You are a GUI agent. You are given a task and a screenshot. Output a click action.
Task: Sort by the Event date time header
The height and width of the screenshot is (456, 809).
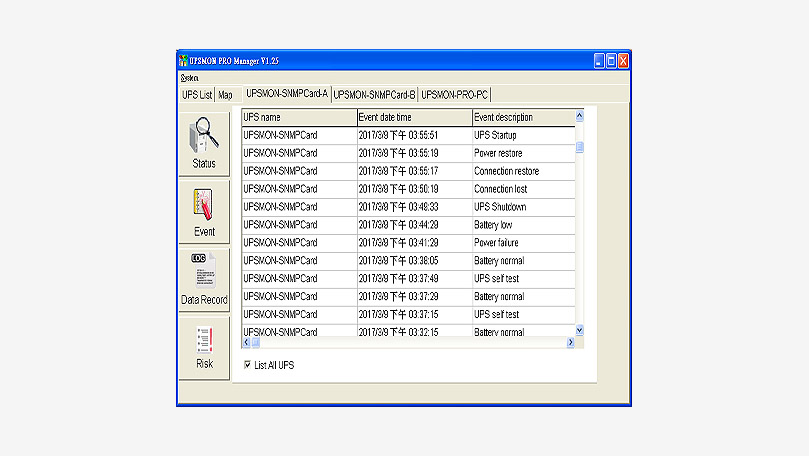click(413, 117)
